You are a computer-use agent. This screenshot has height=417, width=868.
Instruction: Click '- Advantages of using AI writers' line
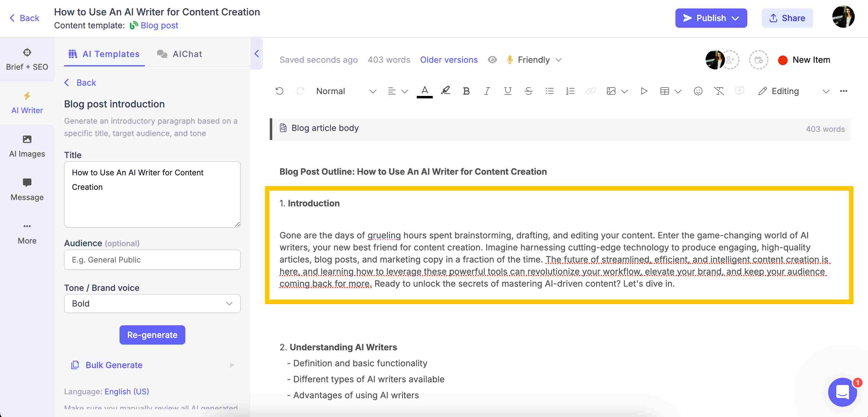click(353, 395)
